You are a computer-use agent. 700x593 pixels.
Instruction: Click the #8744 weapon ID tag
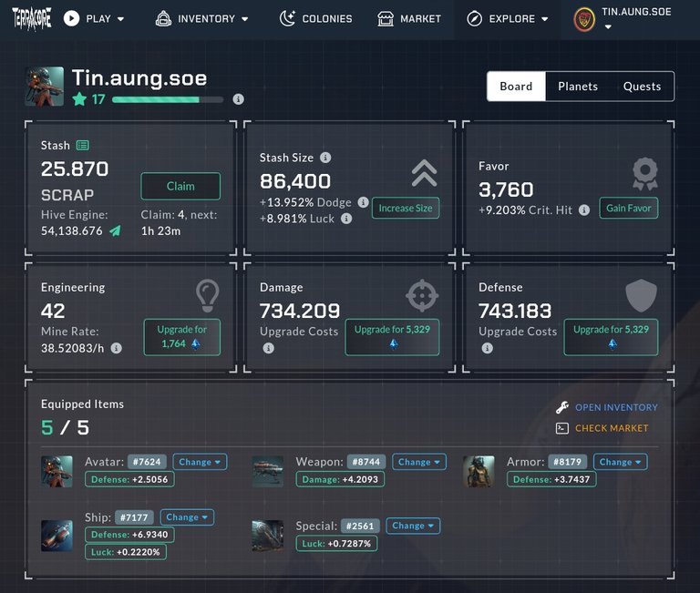pos(366,462)
